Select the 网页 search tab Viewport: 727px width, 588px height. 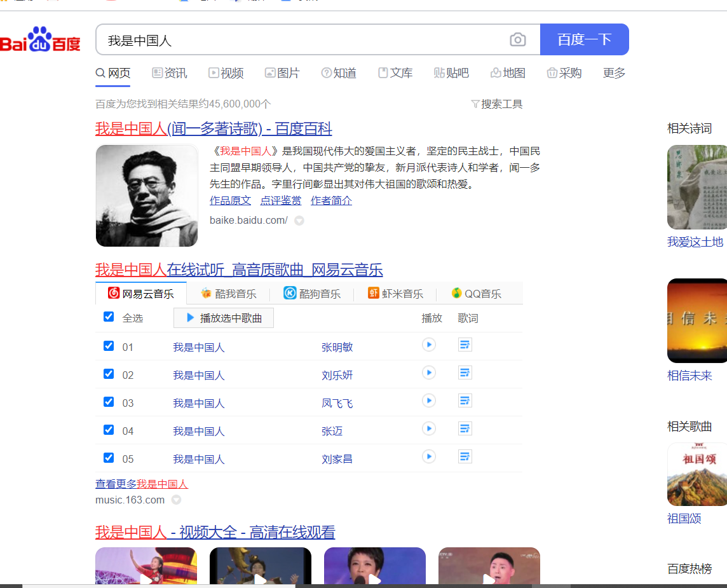113,73
